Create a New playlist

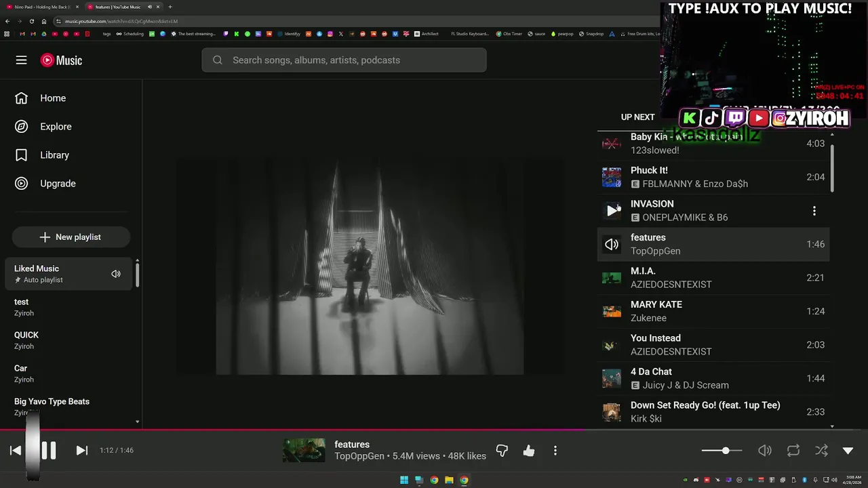click(x=71, y=237)
